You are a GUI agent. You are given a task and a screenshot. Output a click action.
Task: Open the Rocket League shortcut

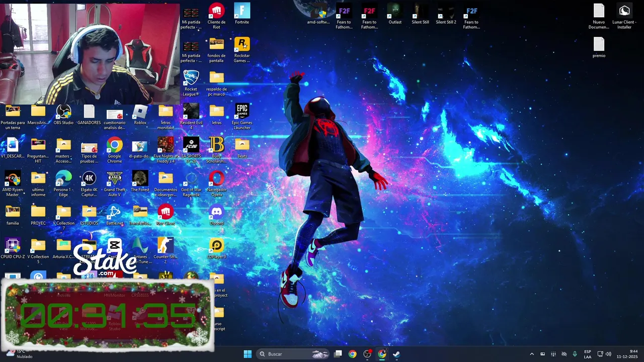coord(191,83)
